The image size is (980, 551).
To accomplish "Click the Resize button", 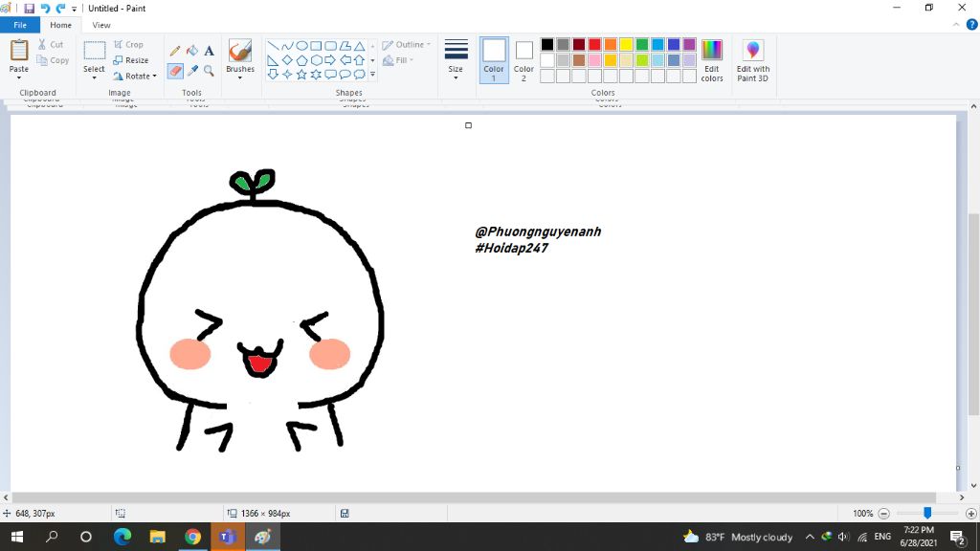I will (130, 60).
